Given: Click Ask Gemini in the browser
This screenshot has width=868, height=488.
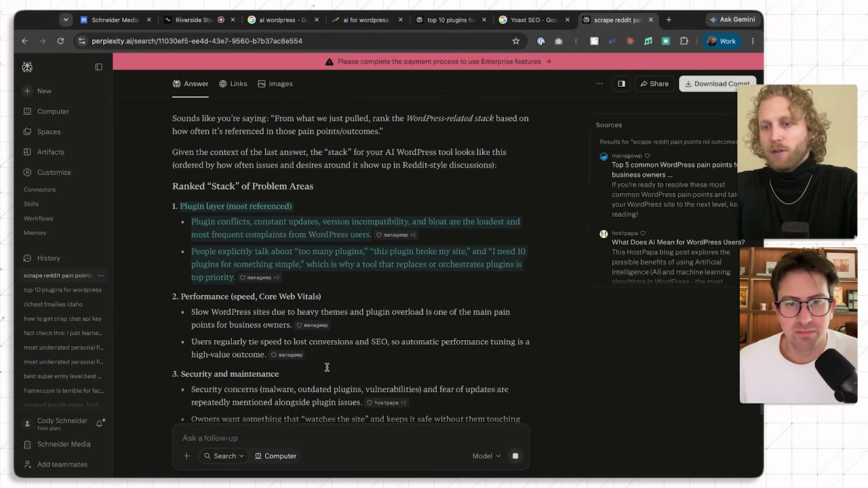Looking at the screenshot, I should coord(732,20).
